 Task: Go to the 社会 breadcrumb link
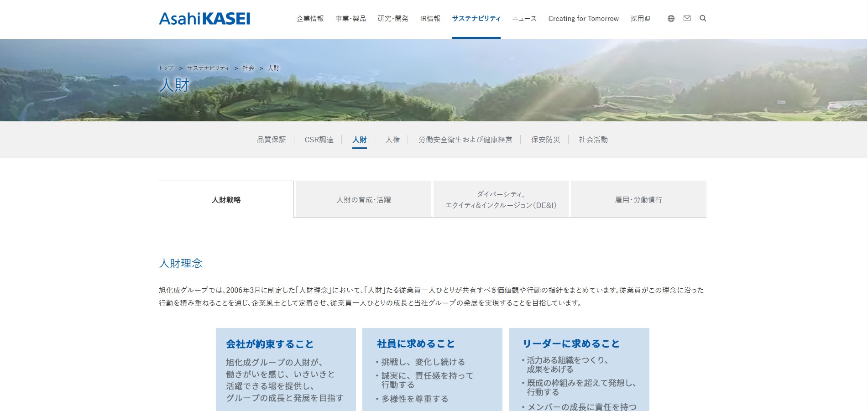248,68
